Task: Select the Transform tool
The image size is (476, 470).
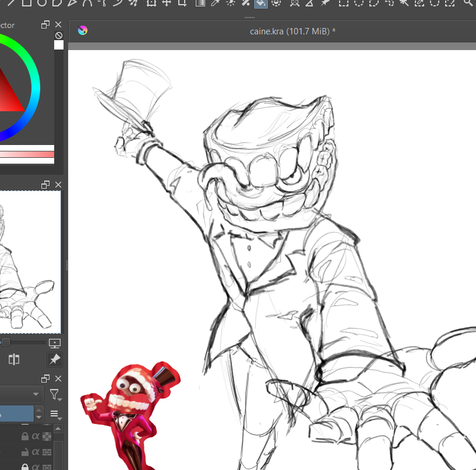Action: tap(151, 2)
